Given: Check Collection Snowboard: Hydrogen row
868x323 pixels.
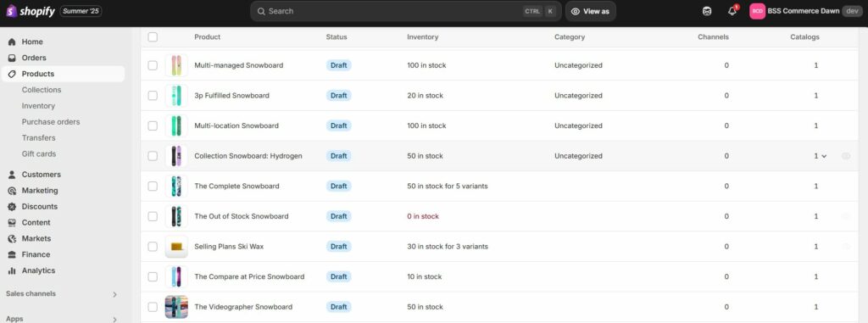Looking at the screenshot, I should [153, 156].
